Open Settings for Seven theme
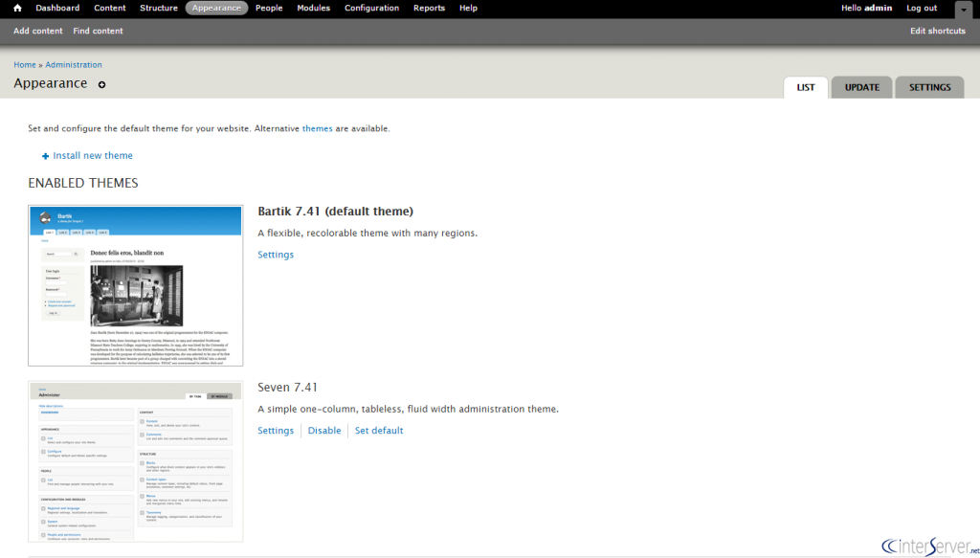This screenshot has height=558, width=980. coord(276,431)
